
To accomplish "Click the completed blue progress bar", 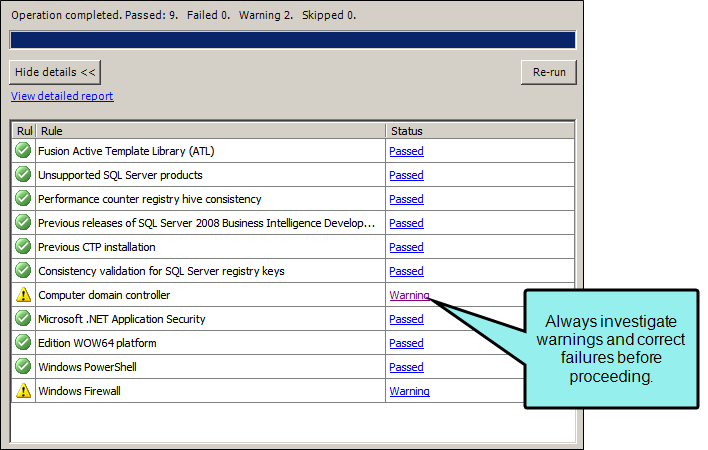I will 293,40.
